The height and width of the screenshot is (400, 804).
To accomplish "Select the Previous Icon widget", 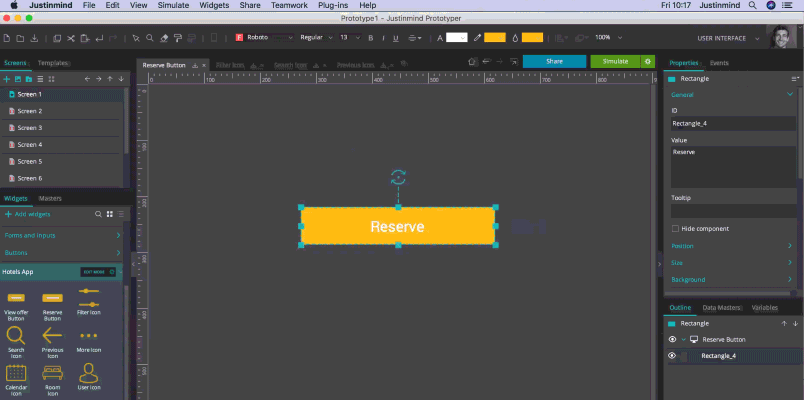I will point(52,343).
